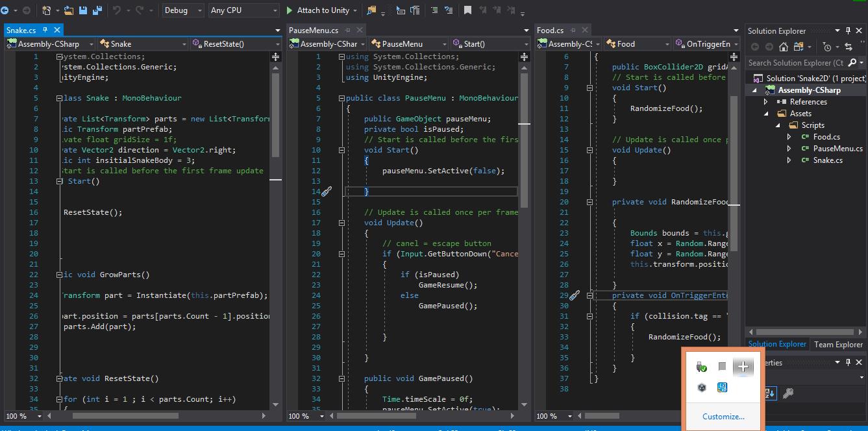Click the Safely Remove Hardware tray icon

pyautogui.click(x=701, y=367)
